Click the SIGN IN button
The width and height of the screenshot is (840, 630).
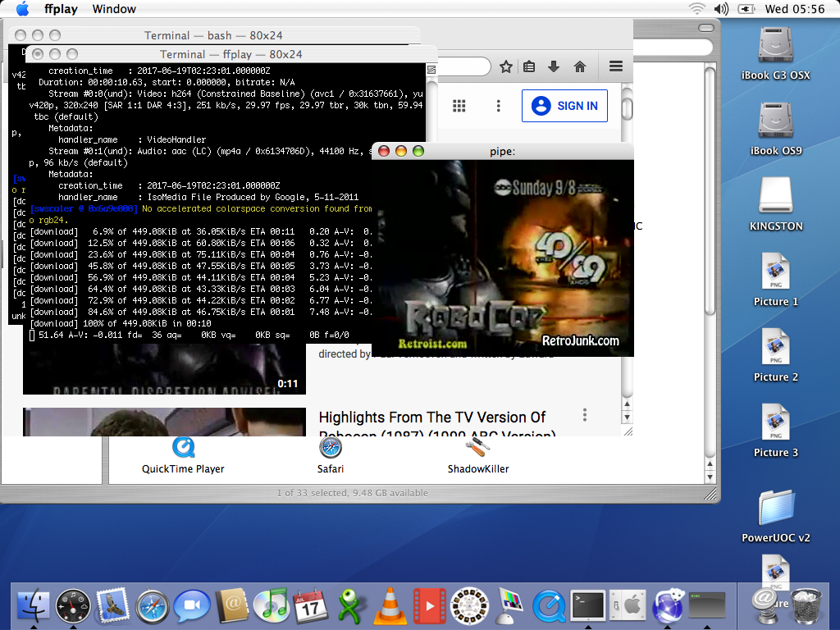pos(564,106)
